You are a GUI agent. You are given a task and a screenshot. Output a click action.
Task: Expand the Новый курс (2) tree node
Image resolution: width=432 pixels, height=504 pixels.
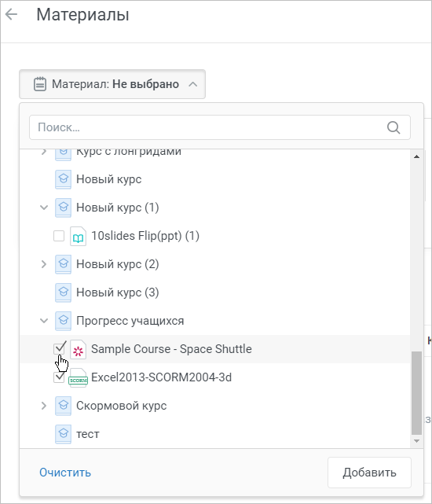(44, 264)
